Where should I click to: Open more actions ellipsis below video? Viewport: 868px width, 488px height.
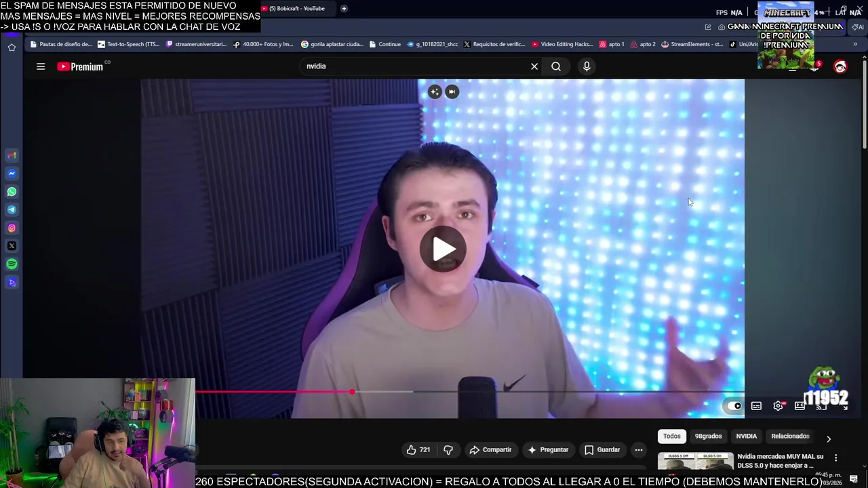tap(638, 449)
